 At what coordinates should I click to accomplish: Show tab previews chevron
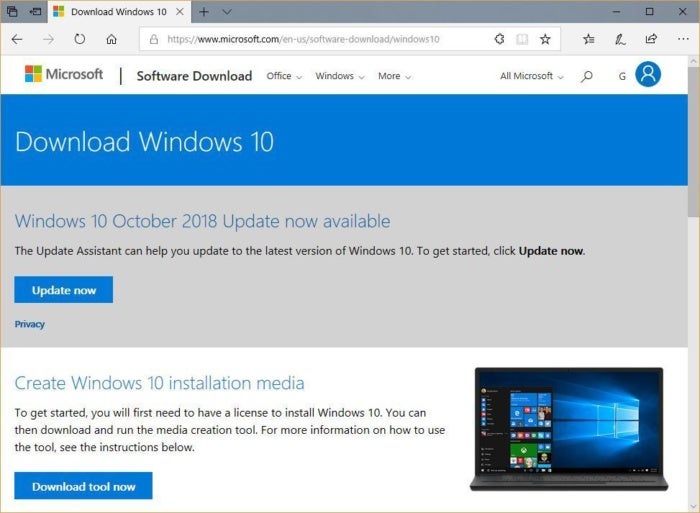(x=227, y=12)
